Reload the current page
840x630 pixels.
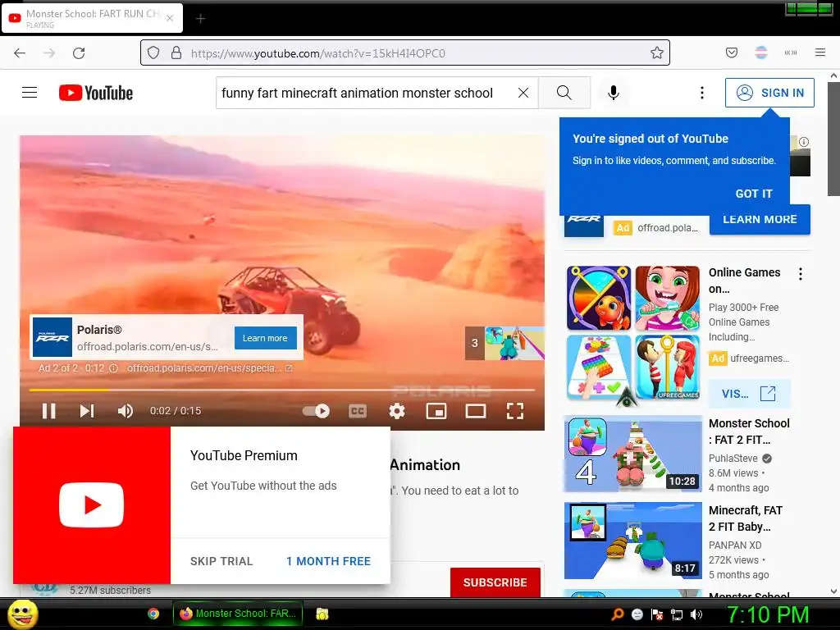tap(79, 53)
